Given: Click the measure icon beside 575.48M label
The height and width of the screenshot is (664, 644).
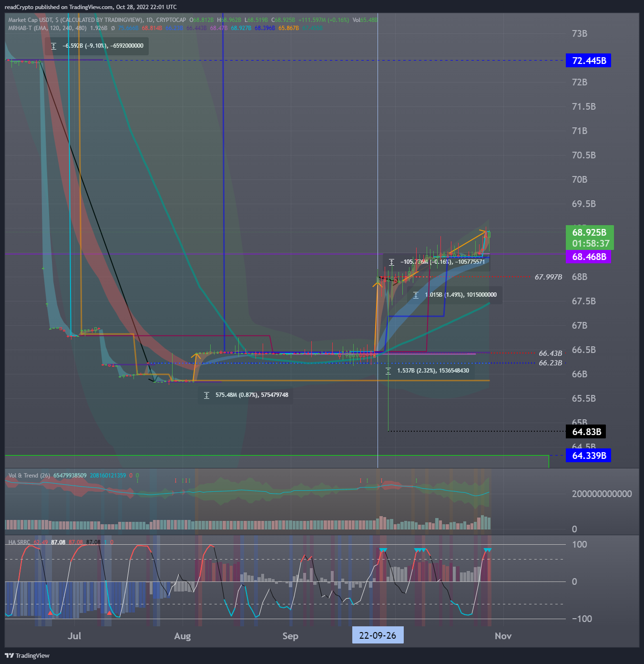Looking at the screenshot, I should [x=206, y=395].
